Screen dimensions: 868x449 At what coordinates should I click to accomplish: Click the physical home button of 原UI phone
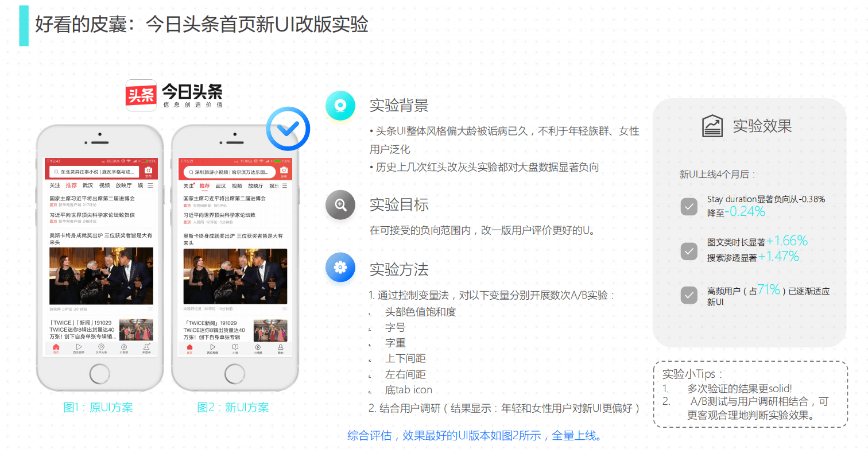100,374
